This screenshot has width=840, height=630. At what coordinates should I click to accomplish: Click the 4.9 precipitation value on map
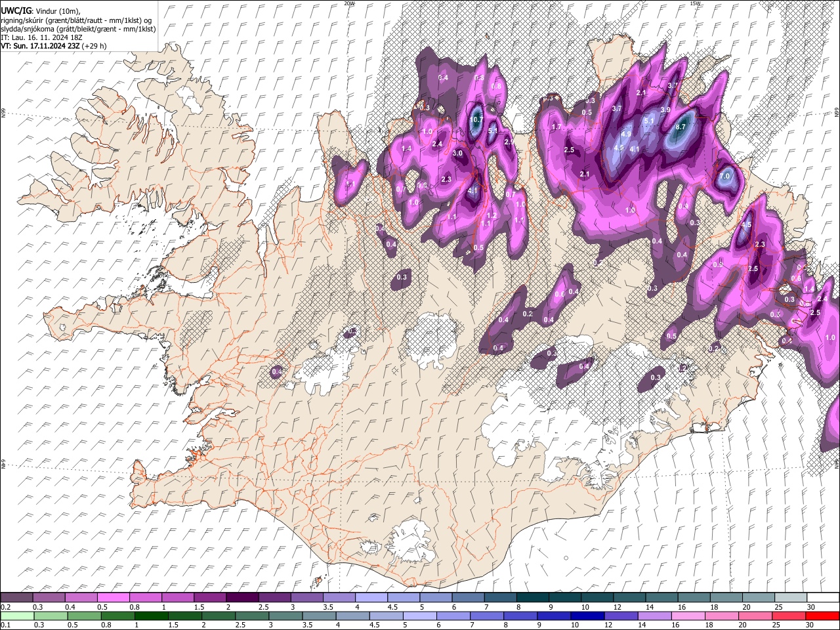pos(625,134)
